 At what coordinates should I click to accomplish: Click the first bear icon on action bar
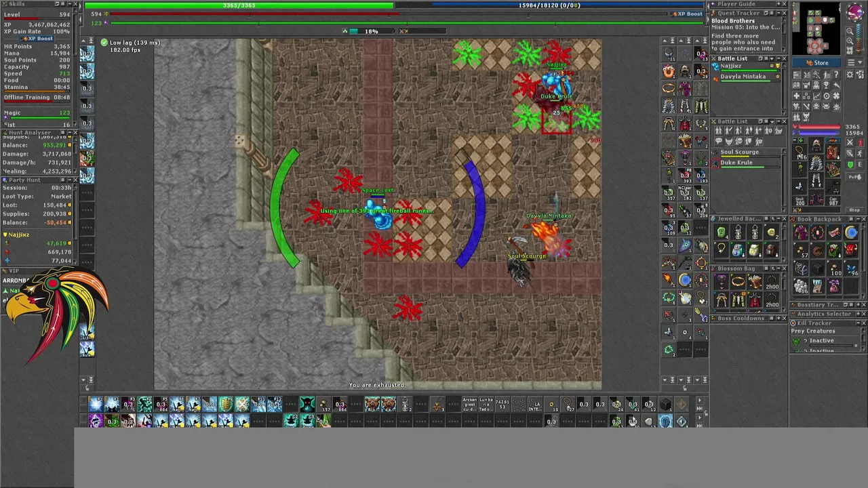[x=372, y=404]
